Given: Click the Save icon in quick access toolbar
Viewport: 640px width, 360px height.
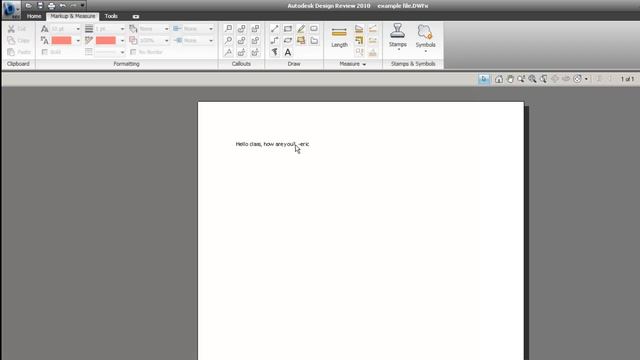Looking at the screenshot, I should coord(40,6).
